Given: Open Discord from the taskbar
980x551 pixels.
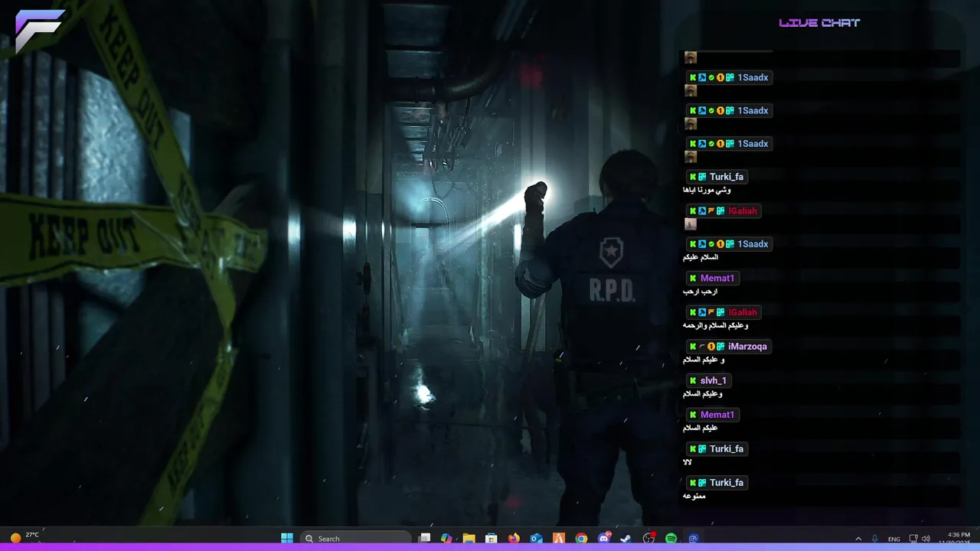Looking at the screenshot, I should click(604, 539).
